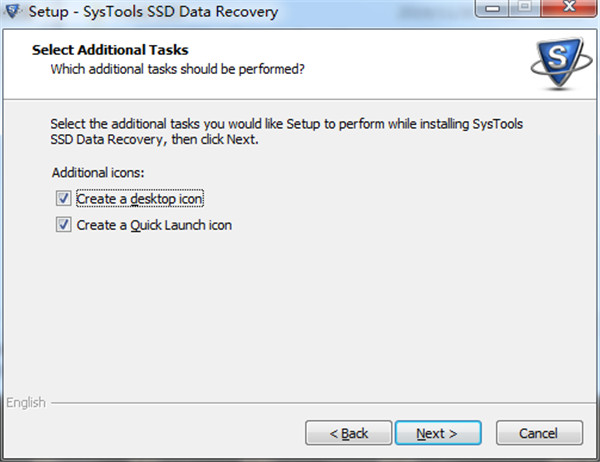600x462 pixels.
Task: Close the Setup window with X
Action: tap(569, 8)
